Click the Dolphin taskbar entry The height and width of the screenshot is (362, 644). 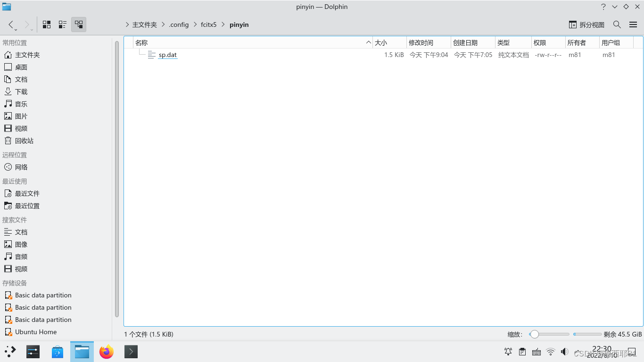pos(82,352)
